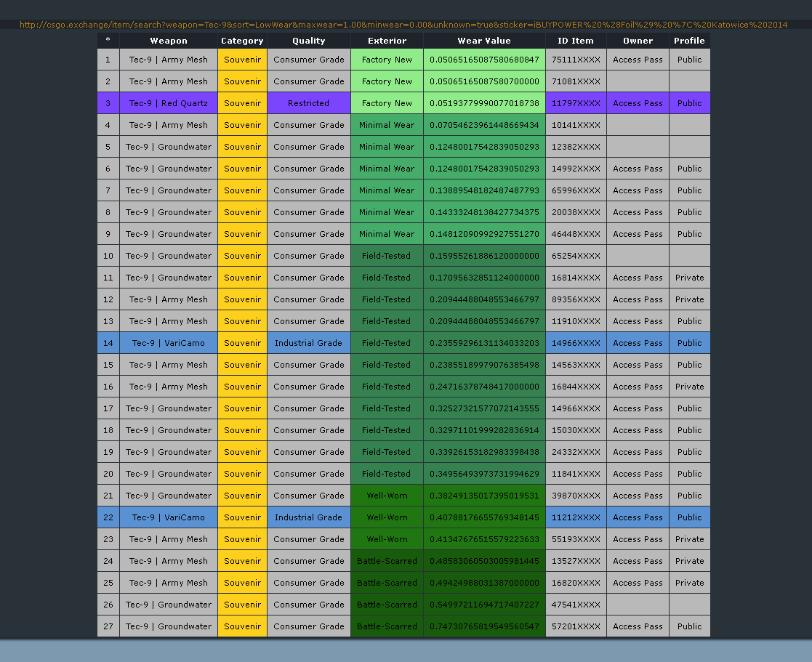Click Private profile for ID 55193XXXX
Viewport: 812px width, 662px height.
(689, 538)
